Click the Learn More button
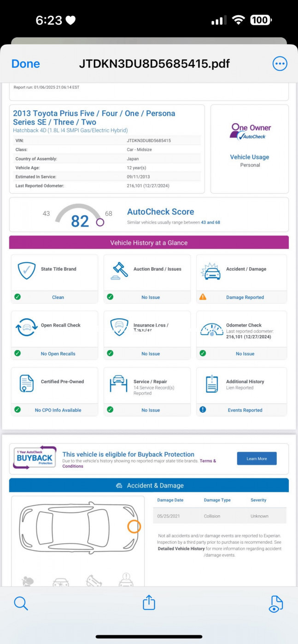This screenshot has width=298, height=644. pyautogui.click(x=257, y=459)
